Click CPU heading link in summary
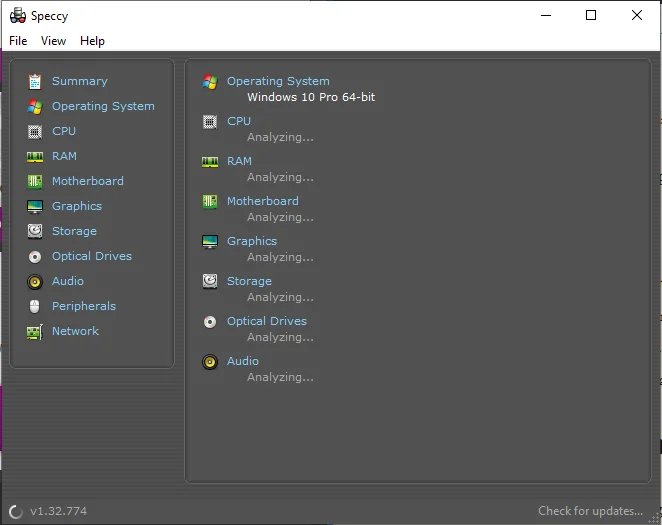Screen dimensions: 662x525 coord(239,121)
